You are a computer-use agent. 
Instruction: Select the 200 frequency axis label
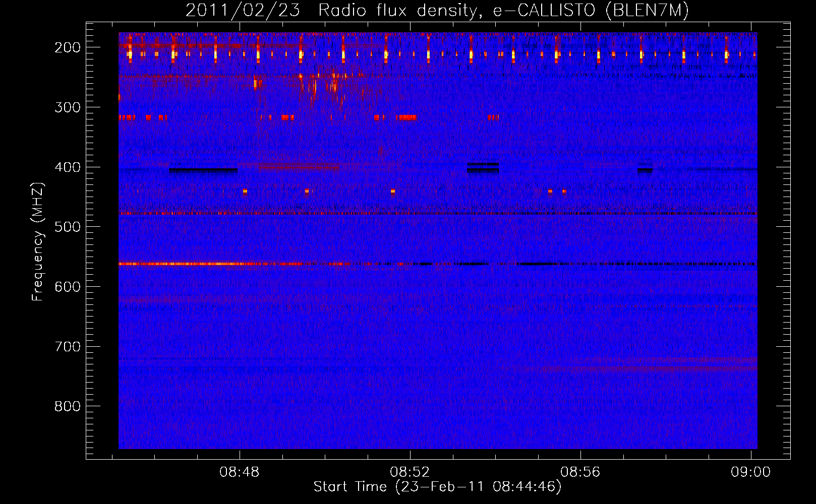(x=68, y=47)
